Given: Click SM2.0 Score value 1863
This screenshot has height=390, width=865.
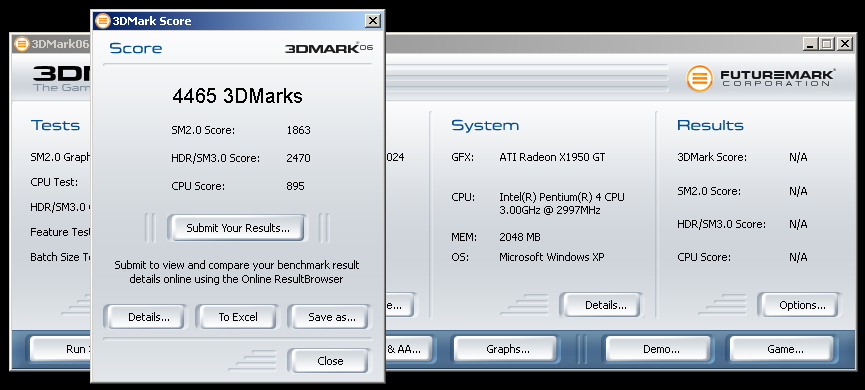Looking at the screenshot, I should click(x=298, y=131).
